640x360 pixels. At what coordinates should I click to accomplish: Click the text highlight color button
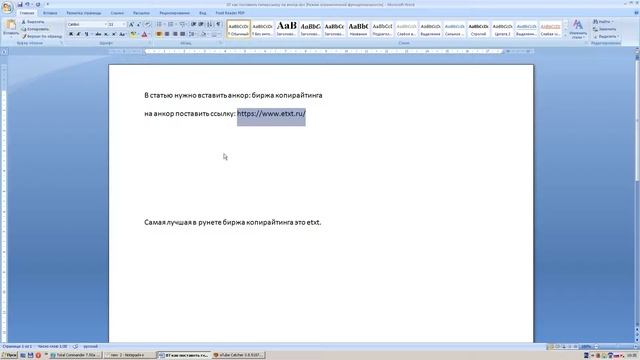(x=133, y=34)
